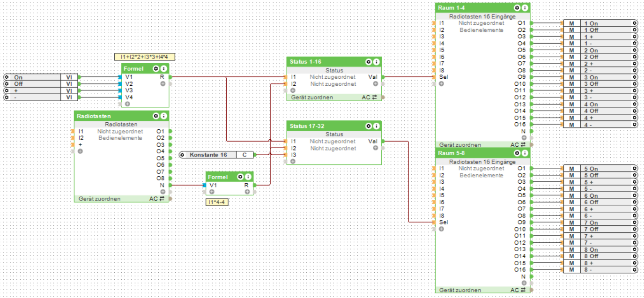Click info icon on upper Formel block
Viewport: 644px width, 298px height.
163,69
